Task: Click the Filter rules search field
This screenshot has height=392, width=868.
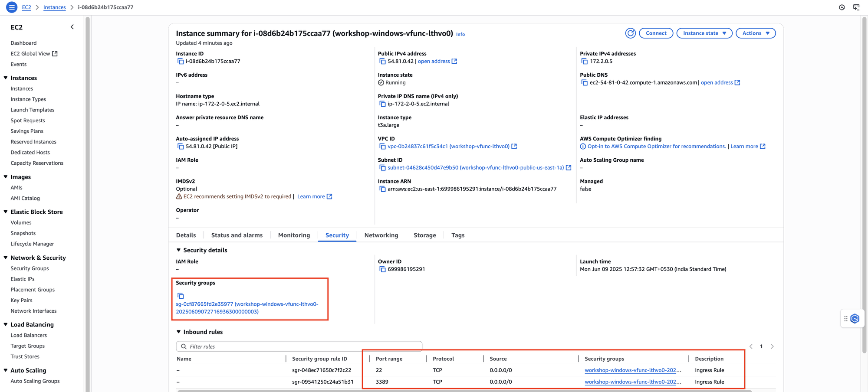Action: [299, 346]
